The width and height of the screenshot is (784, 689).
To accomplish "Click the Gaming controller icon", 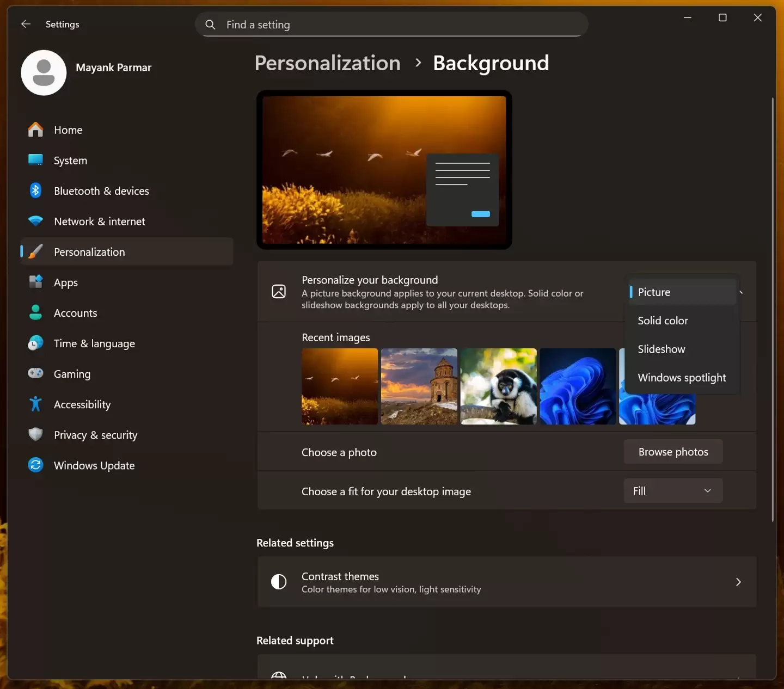I will coord(35,374).
